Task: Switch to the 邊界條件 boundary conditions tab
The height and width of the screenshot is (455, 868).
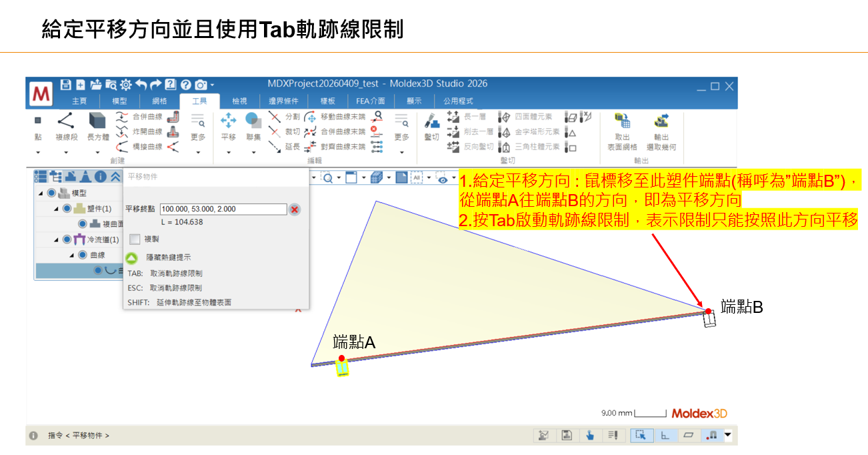Action: [283, 101]
